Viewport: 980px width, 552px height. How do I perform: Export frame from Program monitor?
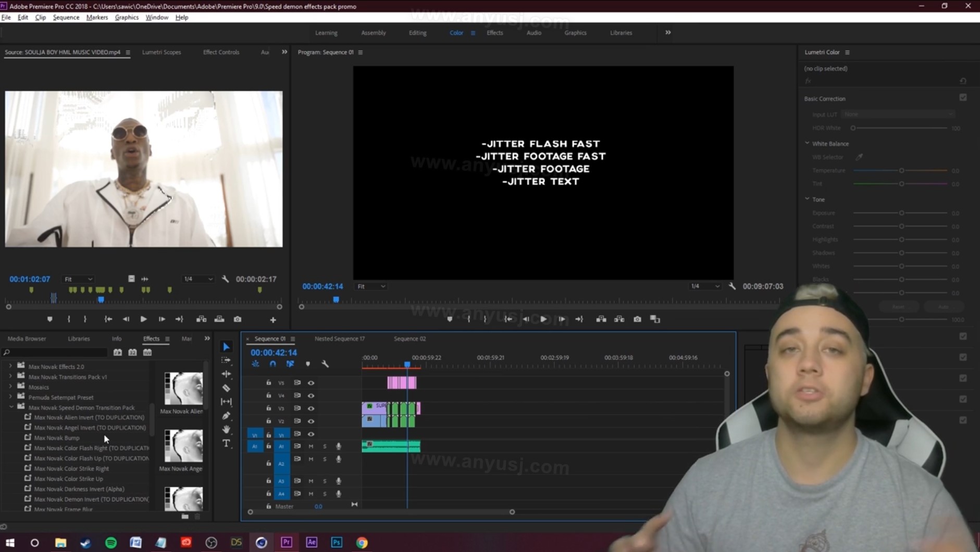(x=637, y=319)
